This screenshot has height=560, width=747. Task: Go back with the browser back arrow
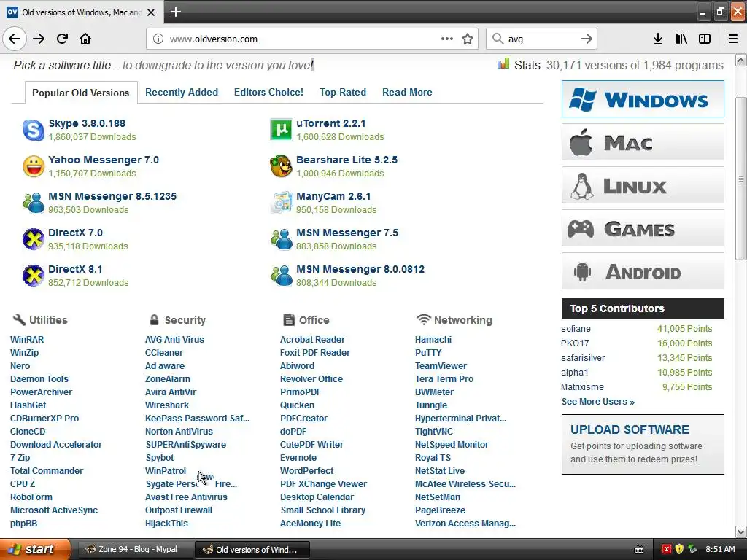click(x=15, y=39)
